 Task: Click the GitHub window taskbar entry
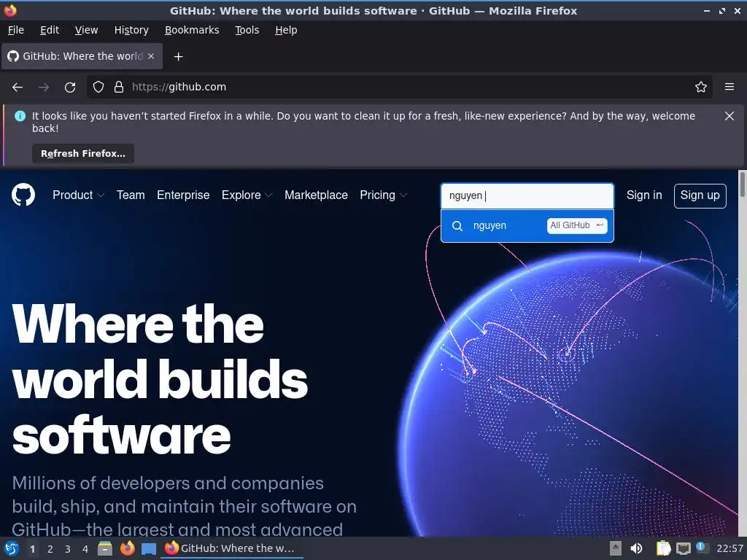(231, 548)
